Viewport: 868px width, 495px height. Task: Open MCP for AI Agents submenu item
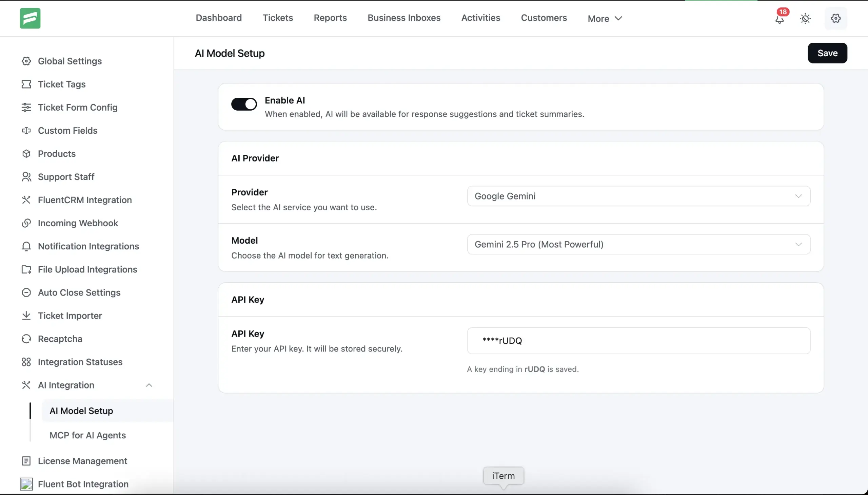coord(88,435)
